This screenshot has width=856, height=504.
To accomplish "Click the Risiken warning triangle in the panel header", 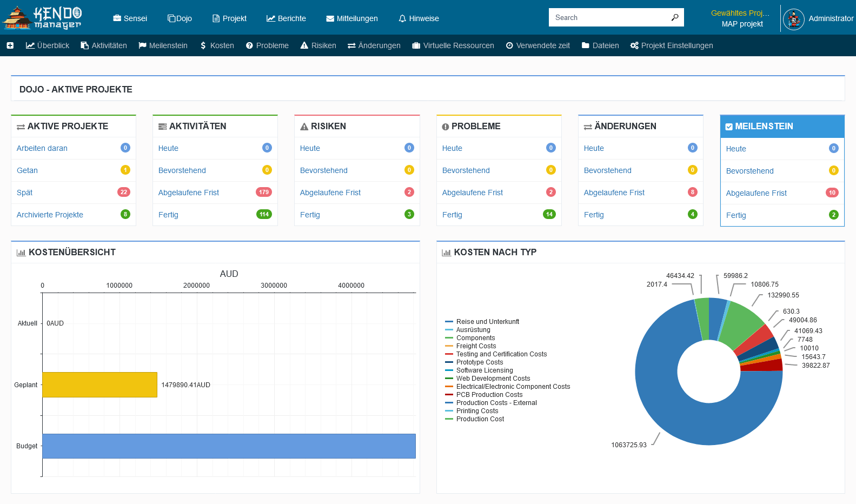I will 304,127.
